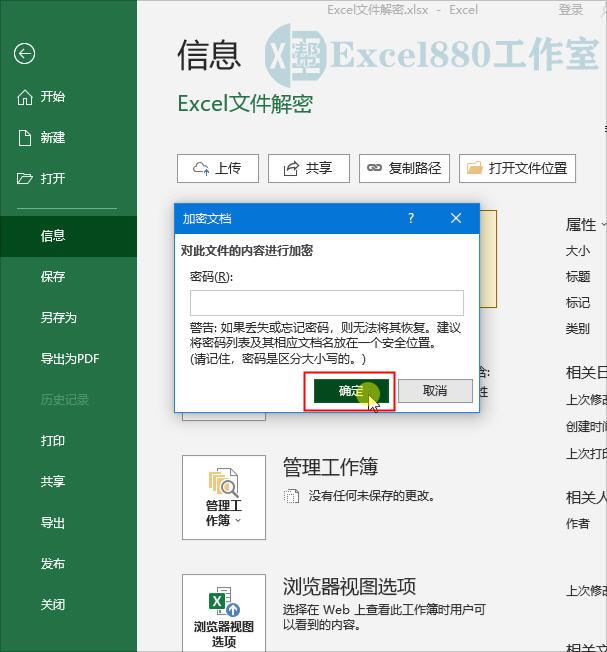
Task: Click the 确定 button in dialog
Action: [351, 391]
